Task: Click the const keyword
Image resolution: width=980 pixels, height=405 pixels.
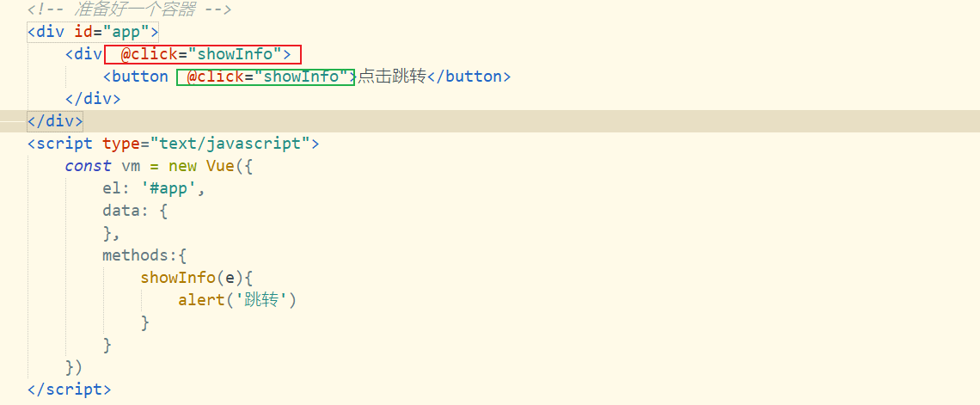Action: [88, 165]
